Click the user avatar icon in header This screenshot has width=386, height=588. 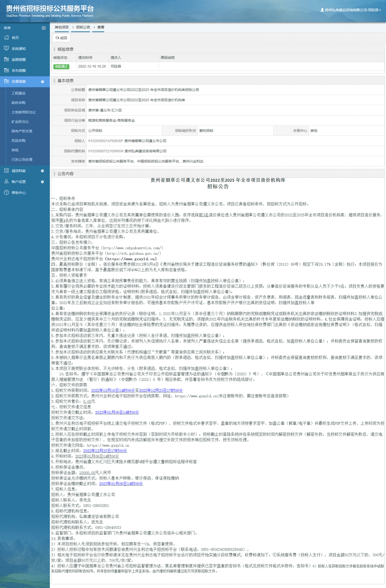[322, 10]
